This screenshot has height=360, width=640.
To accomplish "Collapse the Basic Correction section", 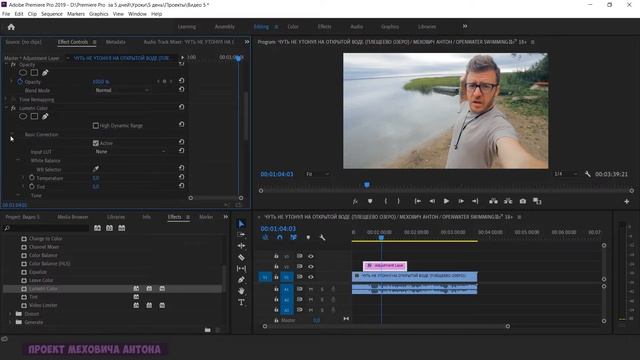I will coord(12,134).
